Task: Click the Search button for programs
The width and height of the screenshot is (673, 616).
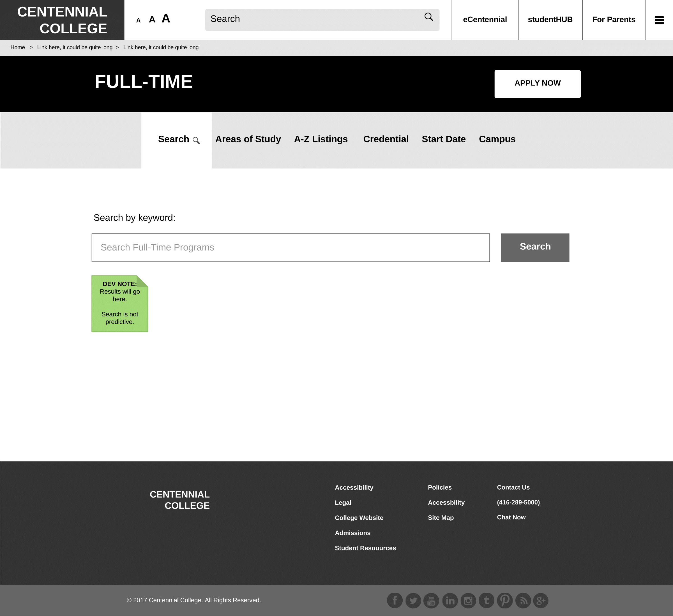Action: coord(535,247)
